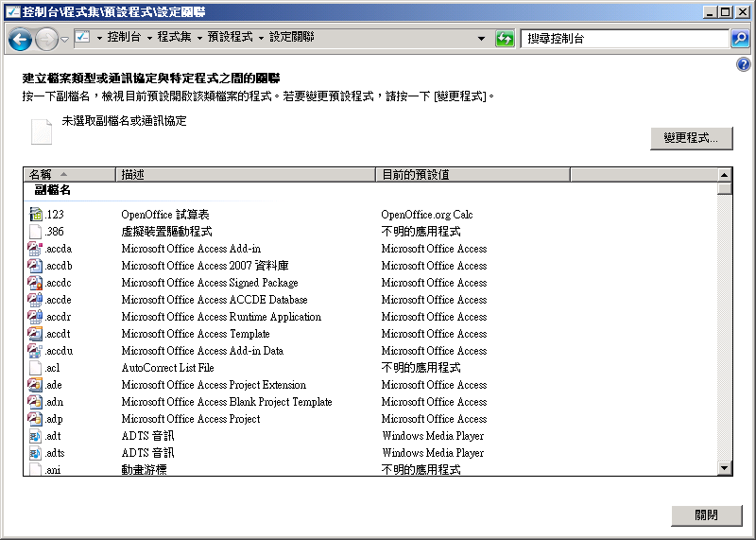Maximize the window
756x540 pixels.
coord(726,12)
